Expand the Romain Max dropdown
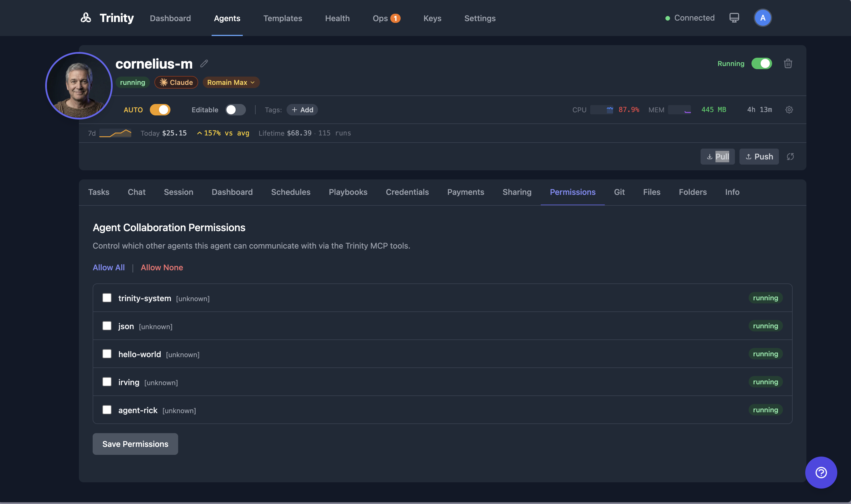Viewport: 851px width, 504px height. point(231,82)
